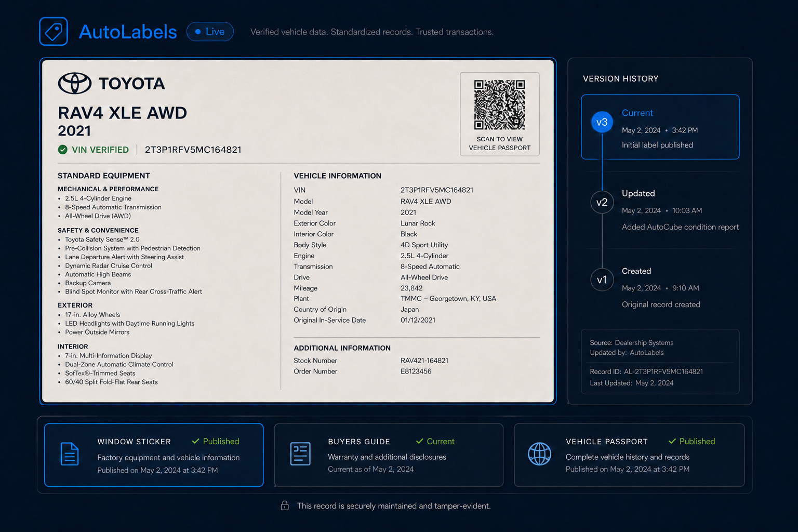Click the tamper-evident record notice text
The width and height of the screenshot is (798, 532).
[x=394, y=506]
